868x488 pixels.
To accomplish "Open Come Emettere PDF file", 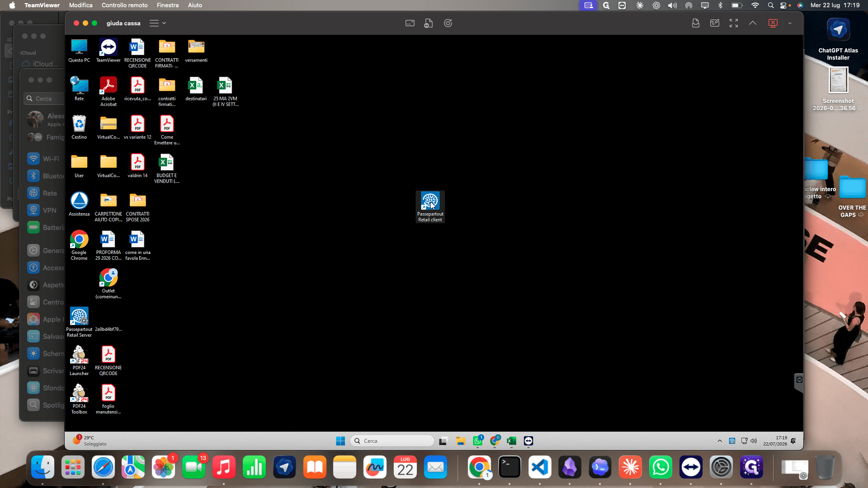I will pos(167,130).
